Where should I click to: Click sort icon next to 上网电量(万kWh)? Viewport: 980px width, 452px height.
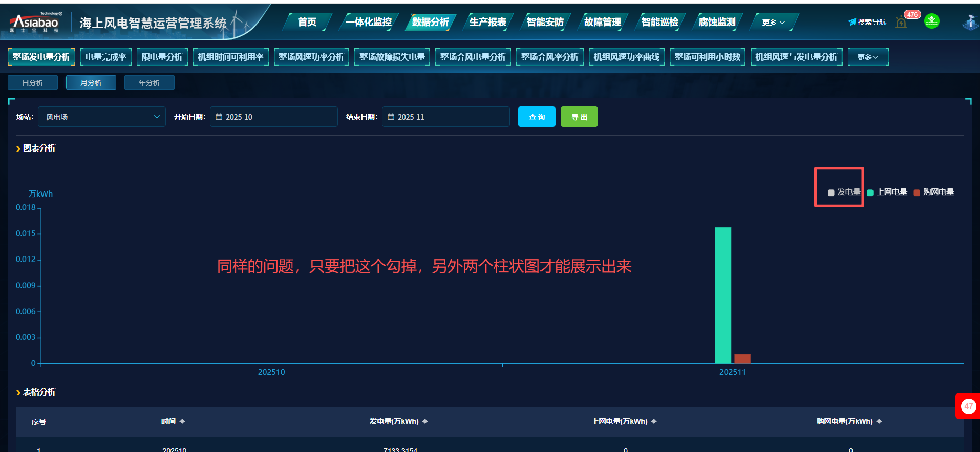(x=654, y=421)
